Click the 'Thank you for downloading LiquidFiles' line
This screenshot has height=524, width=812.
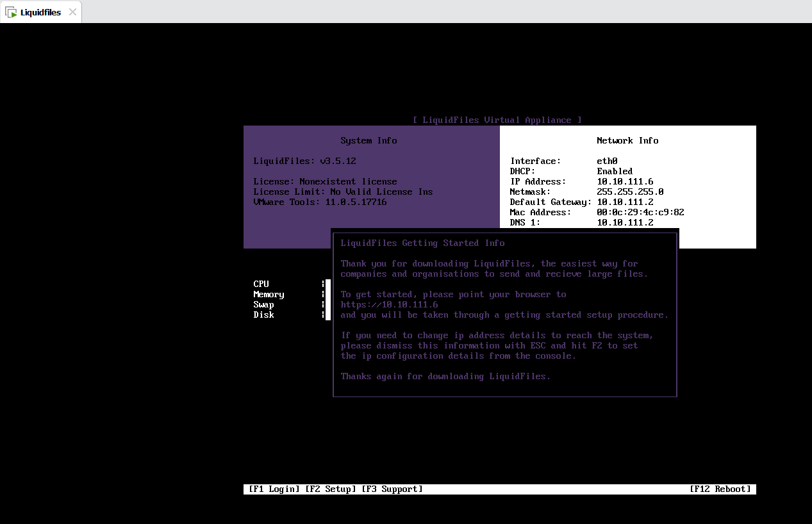pyautogui.click(x=489, y=264)
